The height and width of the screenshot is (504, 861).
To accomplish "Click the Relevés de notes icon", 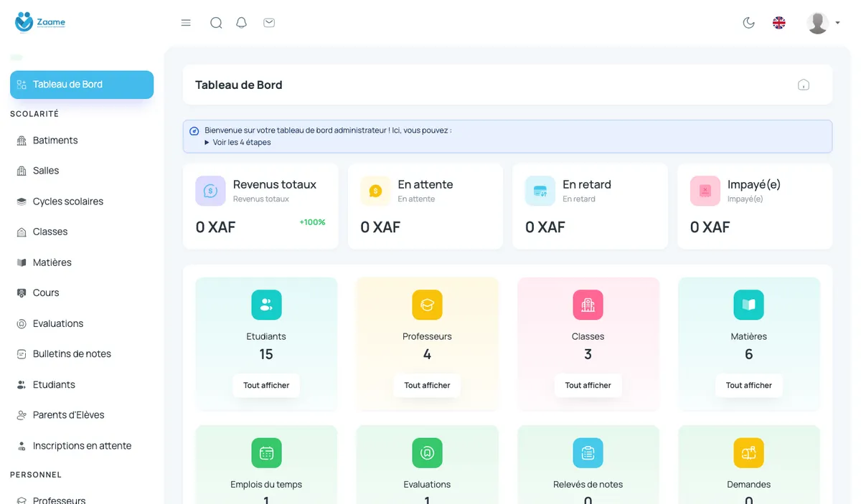I will pos(588,453).
